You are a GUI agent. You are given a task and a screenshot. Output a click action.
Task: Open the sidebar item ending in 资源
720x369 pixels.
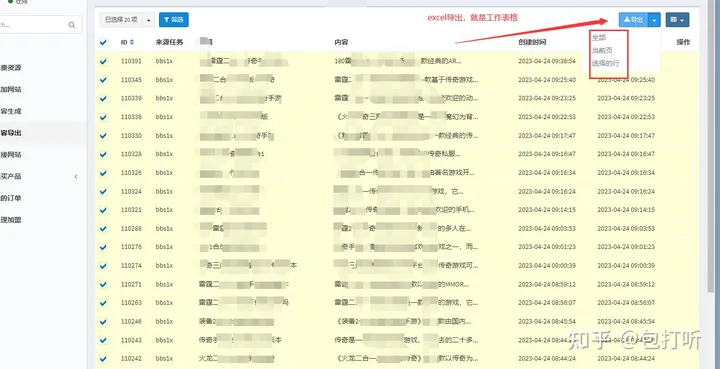[11, 68]
